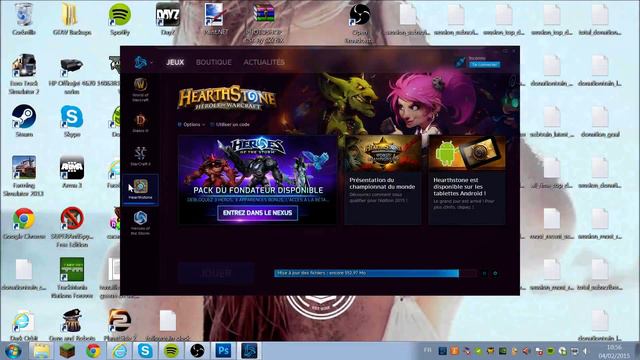Select Hearthstone in the games sidebar
The height and width of the screenshot is (360, 640).
140,189
